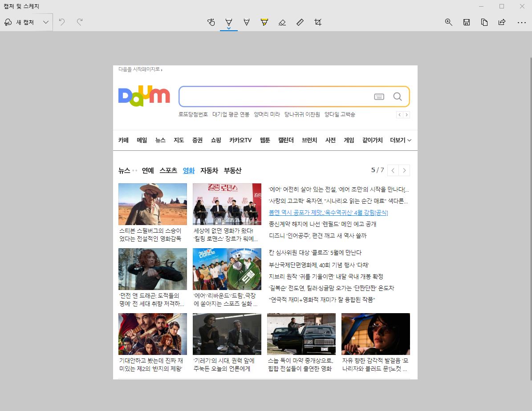Undo the last annotation
This screenshot has width=532, height=411.
(62, 22)
